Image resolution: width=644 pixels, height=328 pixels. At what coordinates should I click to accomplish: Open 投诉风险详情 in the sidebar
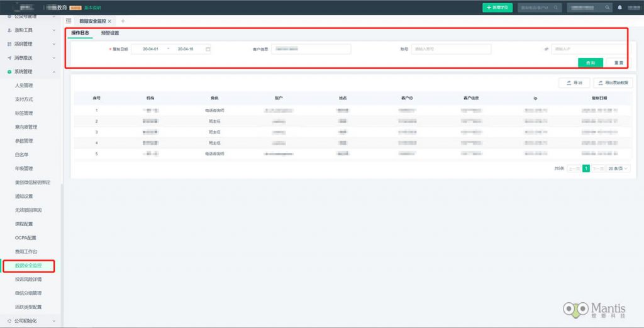[x=28, y=280]
